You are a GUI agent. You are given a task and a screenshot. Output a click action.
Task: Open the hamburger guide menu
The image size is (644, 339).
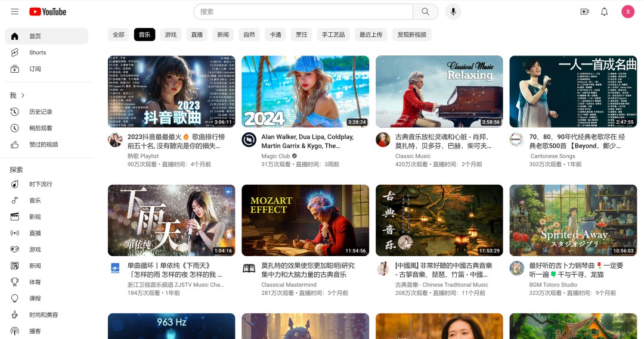click(14, 12)
